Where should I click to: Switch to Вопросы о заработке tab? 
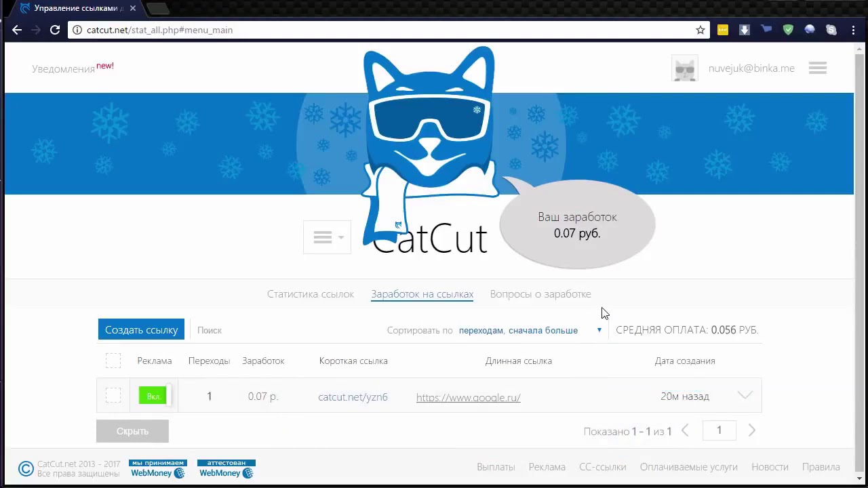(x=540, y=294)
